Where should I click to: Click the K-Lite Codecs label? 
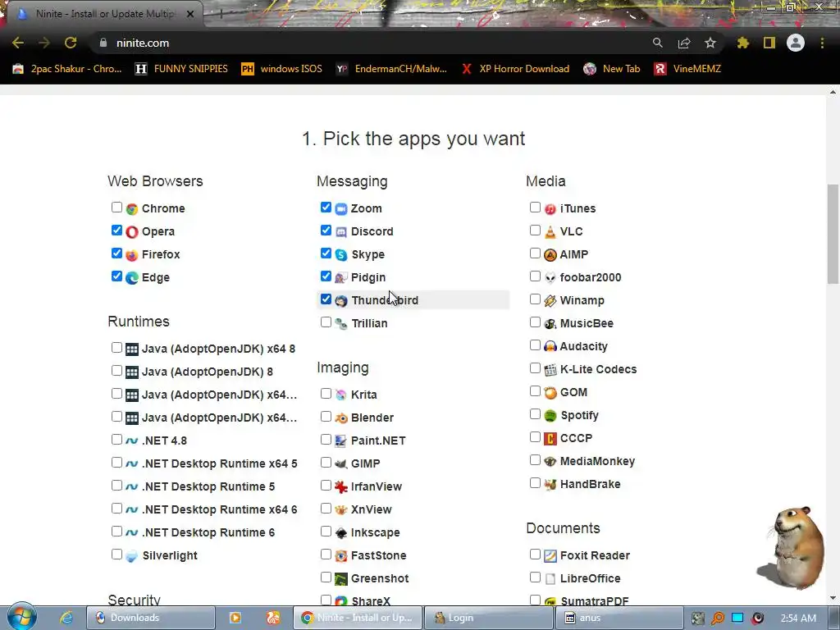pos(598,369)
